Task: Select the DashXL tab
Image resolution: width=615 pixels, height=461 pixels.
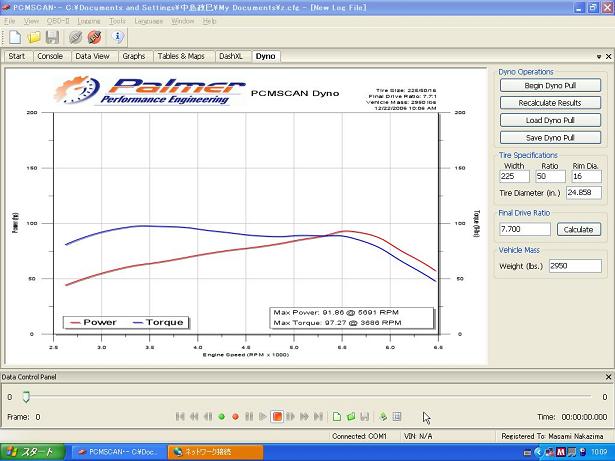Action: pyautogui.click(x=231, y=57)
